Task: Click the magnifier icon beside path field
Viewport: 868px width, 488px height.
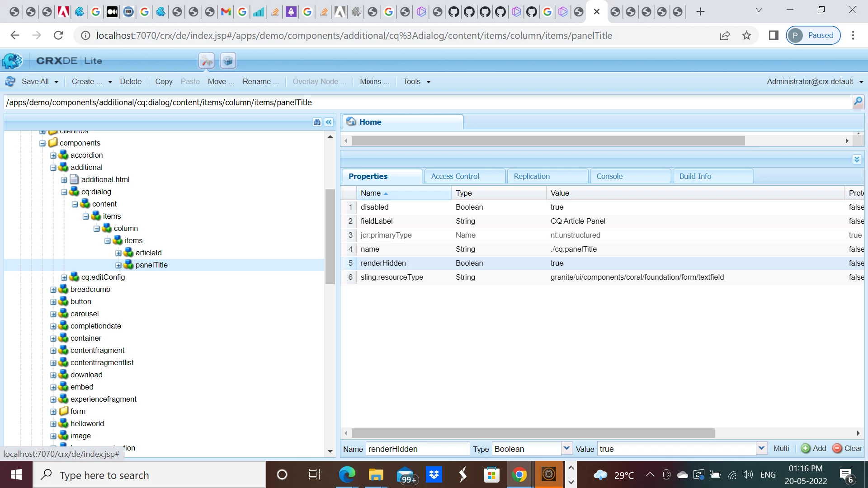Action: click(858, 102)
